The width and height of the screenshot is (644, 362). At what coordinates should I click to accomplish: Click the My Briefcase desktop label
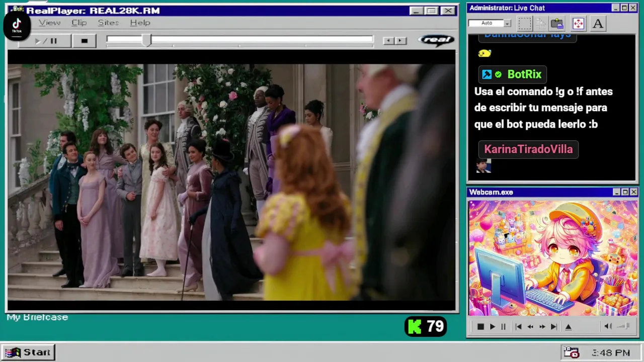point(37,317)
